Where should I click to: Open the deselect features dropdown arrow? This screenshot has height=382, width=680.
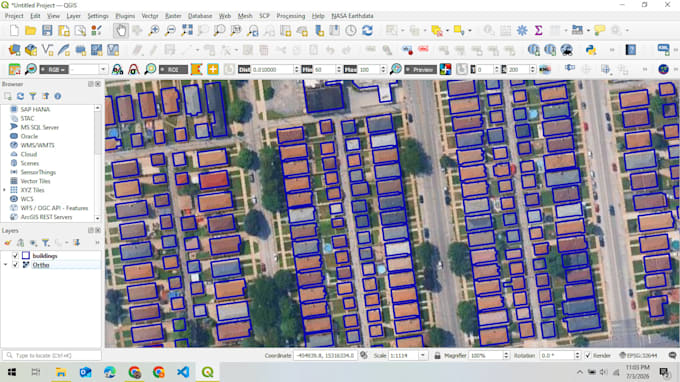click(447, 30)
